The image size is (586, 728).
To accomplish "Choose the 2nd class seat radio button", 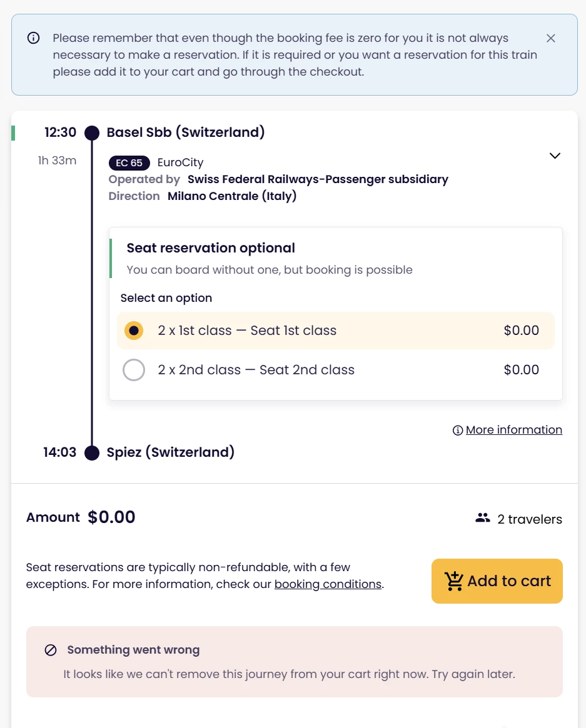I will click(134, 370).
